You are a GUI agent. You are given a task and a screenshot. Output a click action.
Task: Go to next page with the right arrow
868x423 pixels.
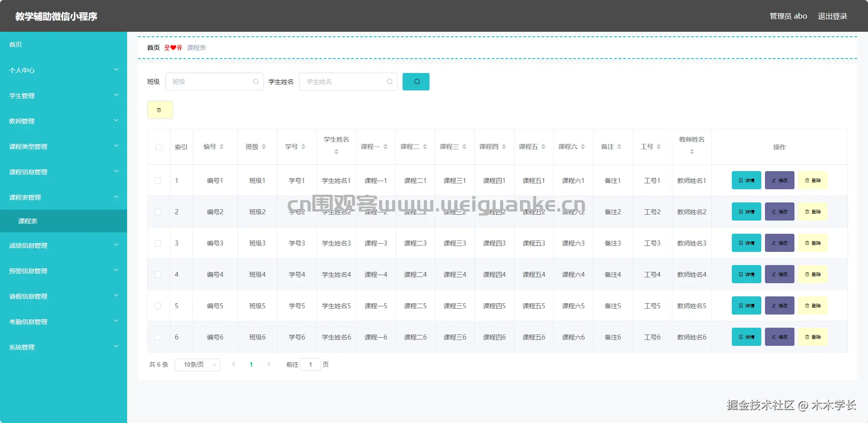(x=269, y=364)
